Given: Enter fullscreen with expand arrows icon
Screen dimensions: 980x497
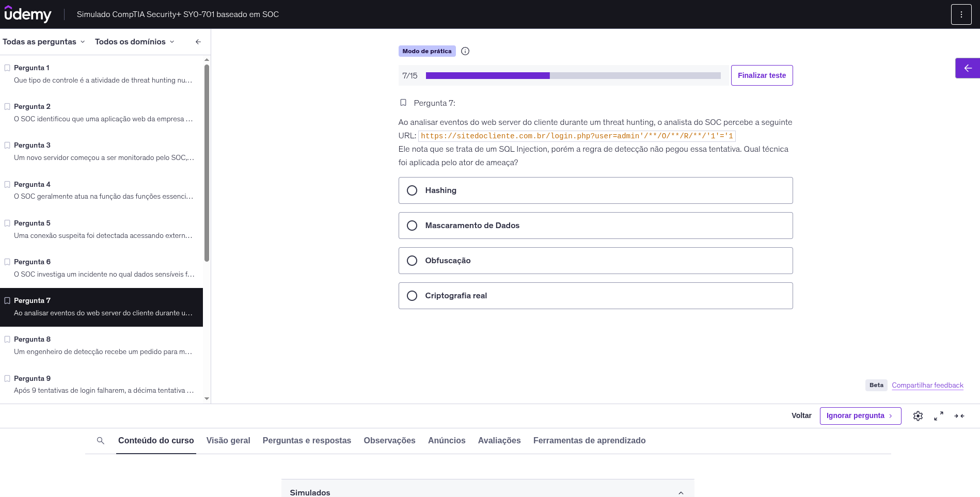Looking at the screenshot, I should tap(939, 416).
